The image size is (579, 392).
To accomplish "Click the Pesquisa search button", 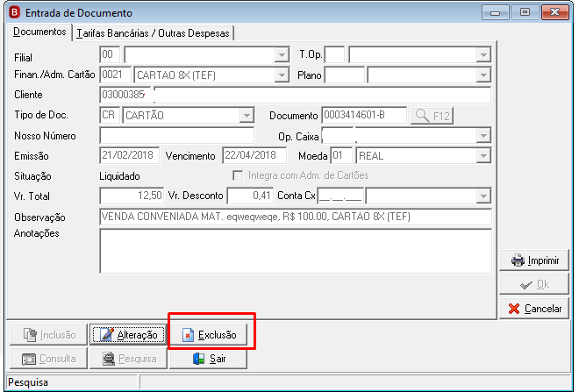I will (128, 359).
